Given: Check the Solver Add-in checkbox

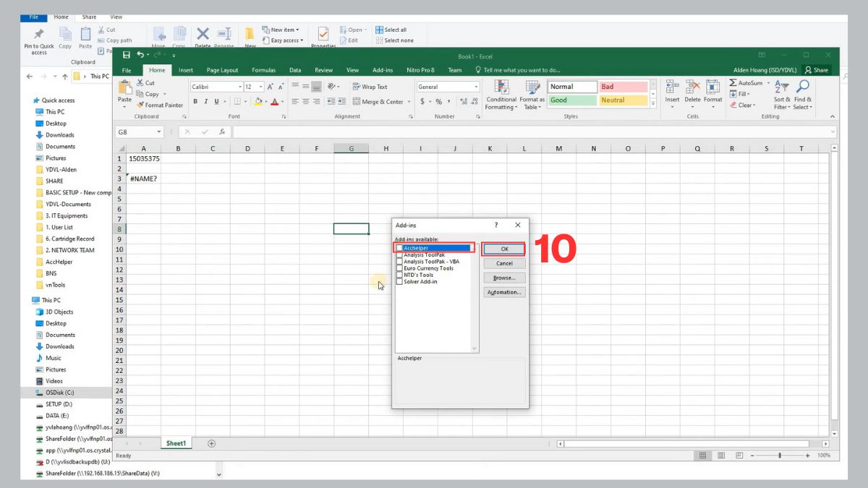Looking at the screenshot, I should tap(399, 281).
